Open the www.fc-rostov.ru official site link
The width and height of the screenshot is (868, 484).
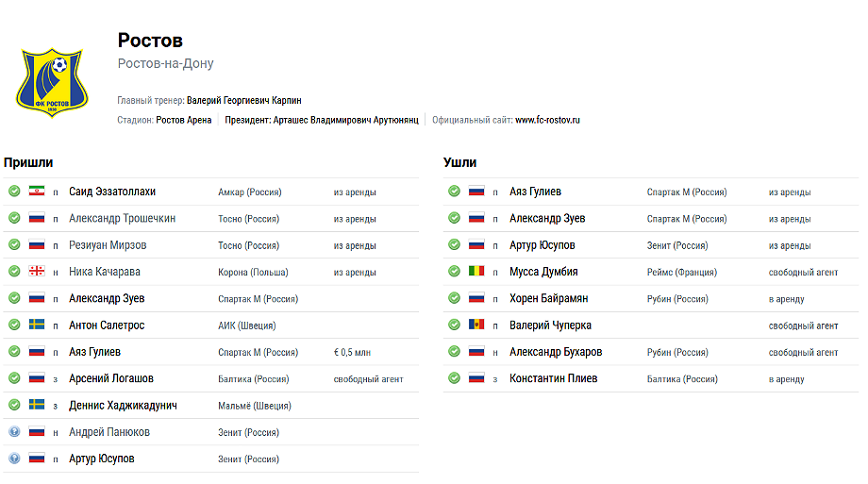[547, 120]
